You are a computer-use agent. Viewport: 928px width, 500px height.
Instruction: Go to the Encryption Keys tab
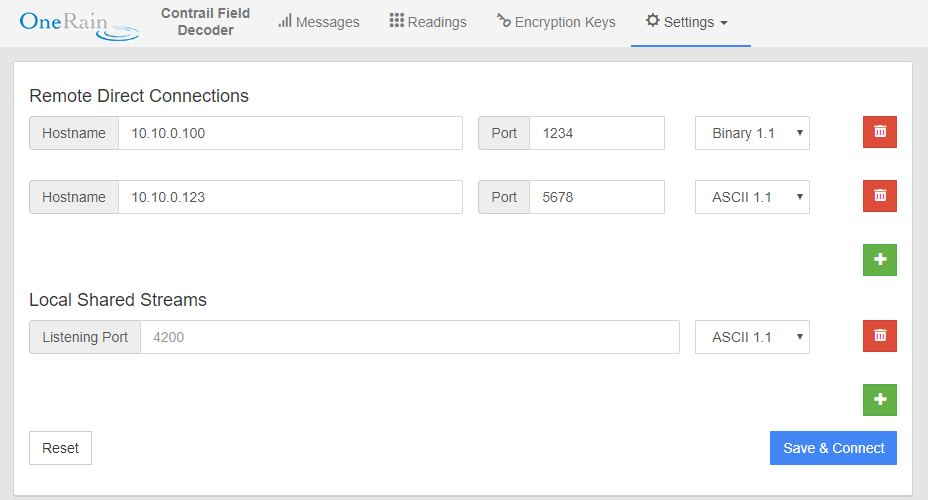click(x=556, y=22)
